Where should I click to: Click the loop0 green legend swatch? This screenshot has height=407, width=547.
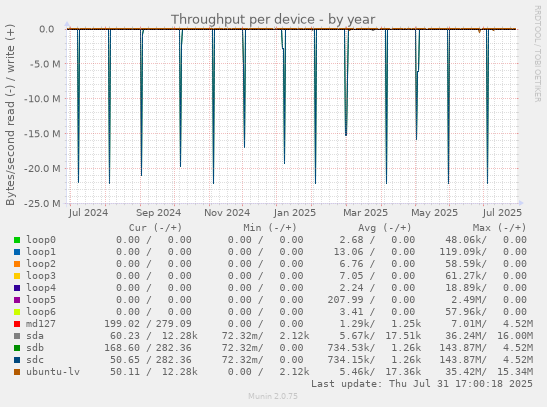tap(17, 240)
